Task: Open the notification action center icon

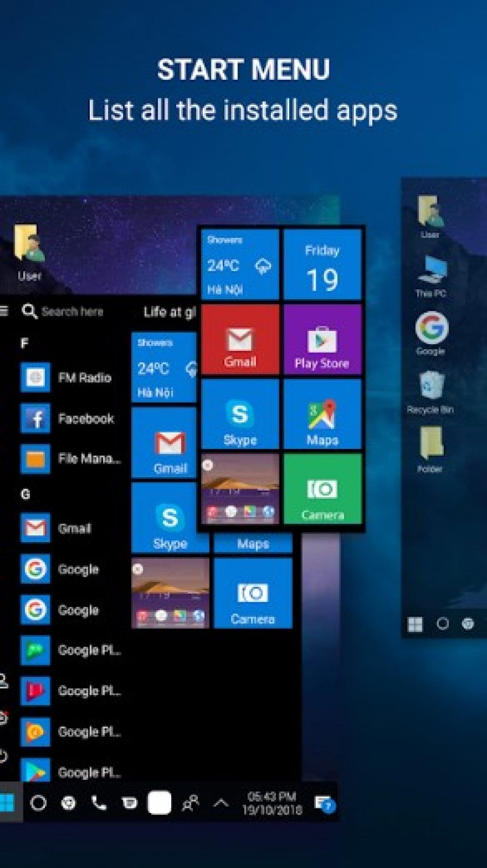Action: tap(325, 803)
